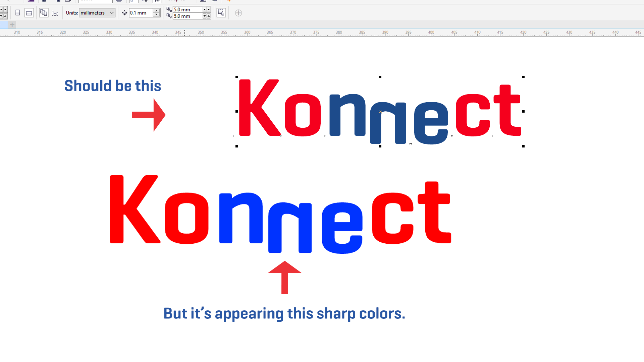
Task: Click the duplicate distance X 5.0 mm field
Action: [x=187, y=9]
